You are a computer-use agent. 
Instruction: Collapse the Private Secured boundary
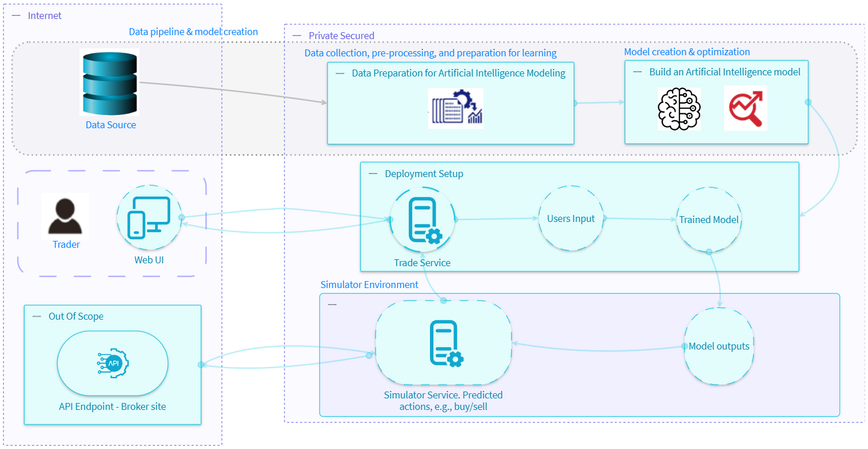tap(297, 35)
